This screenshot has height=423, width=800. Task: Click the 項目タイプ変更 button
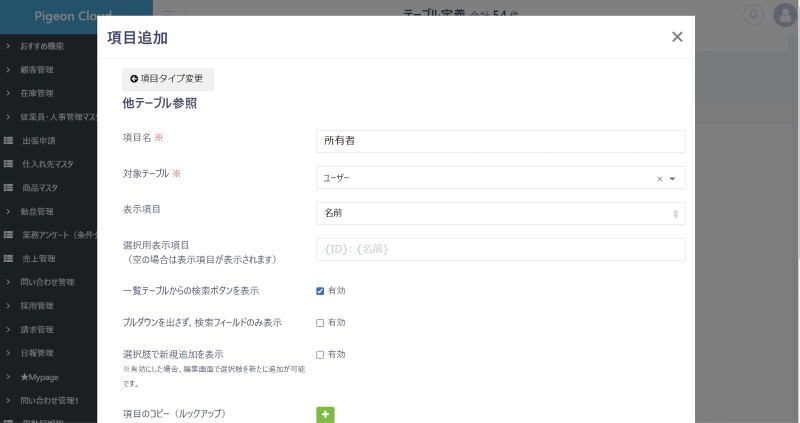pyautogui.click(x=167, y=78)
